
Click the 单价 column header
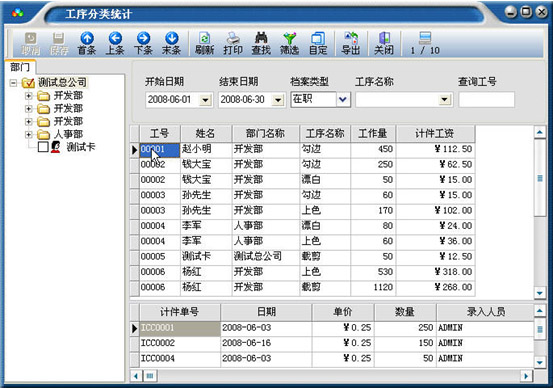343,312
